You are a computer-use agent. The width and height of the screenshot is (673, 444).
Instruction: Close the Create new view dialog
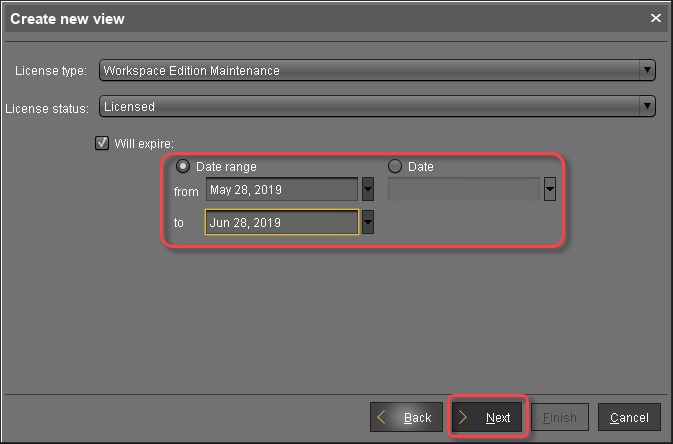point(656,18)
